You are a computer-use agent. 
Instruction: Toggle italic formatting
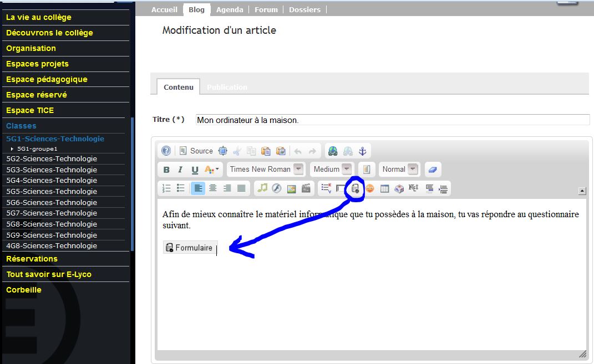point(180,170)
